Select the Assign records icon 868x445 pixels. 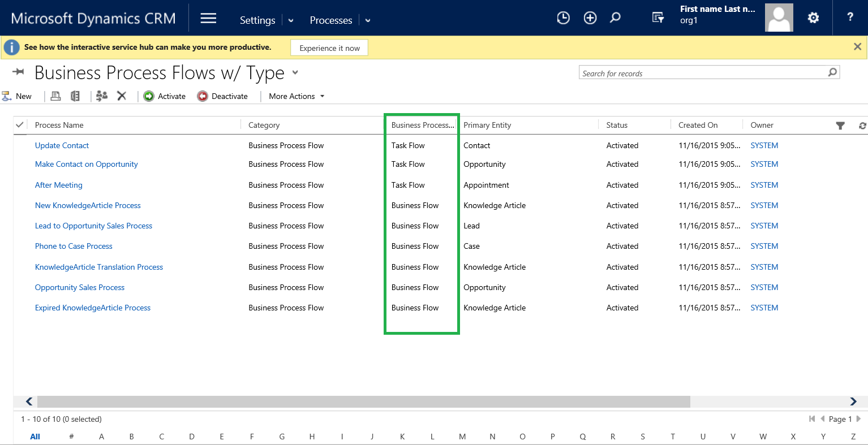[x=101, y=96]
